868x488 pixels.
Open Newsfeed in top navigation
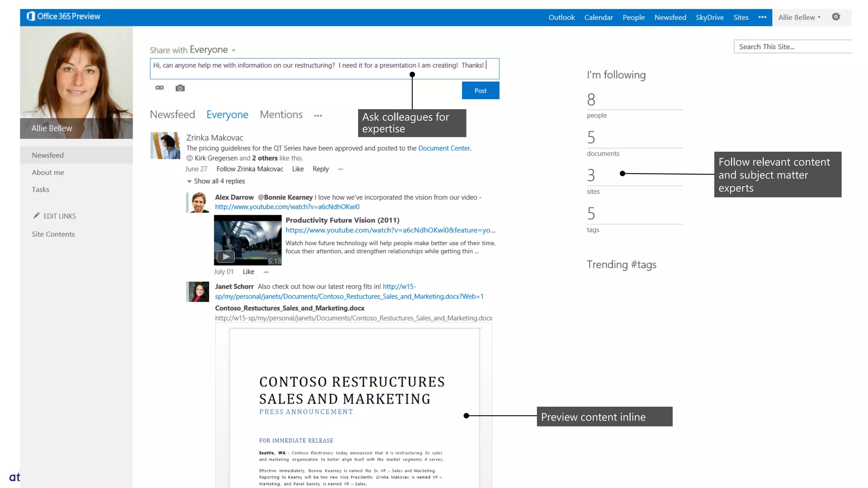tap(670, 17)
